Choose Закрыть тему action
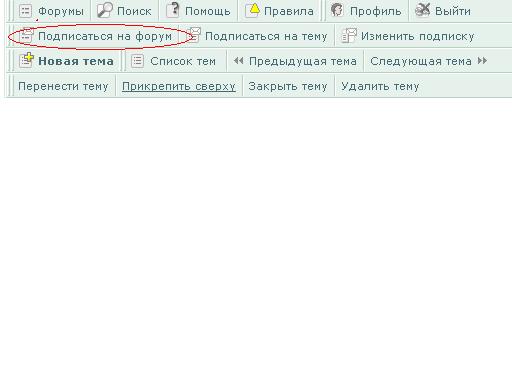Screen dimensions: 512x384 [x=288, y=86]
